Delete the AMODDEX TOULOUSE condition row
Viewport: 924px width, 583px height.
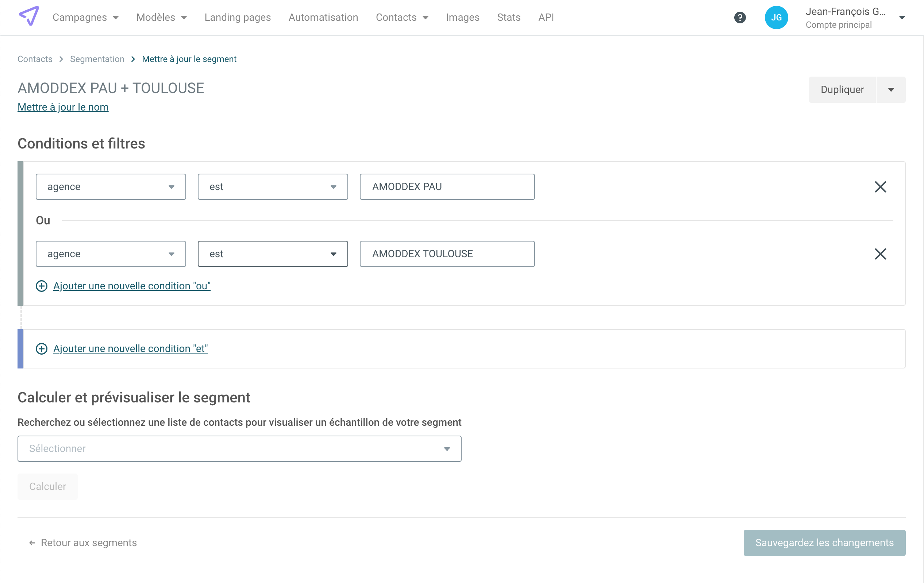click(880, 254)
